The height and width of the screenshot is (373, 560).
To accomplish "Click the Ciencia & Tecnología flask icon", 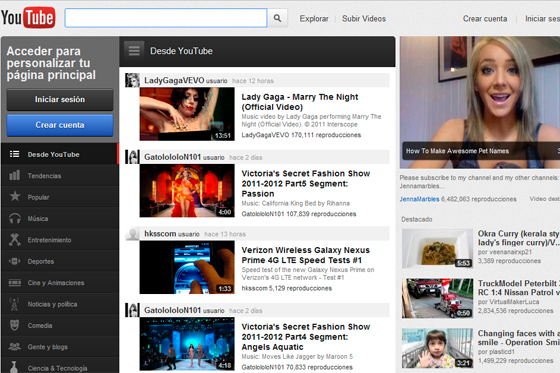I will tap(15, 367).
